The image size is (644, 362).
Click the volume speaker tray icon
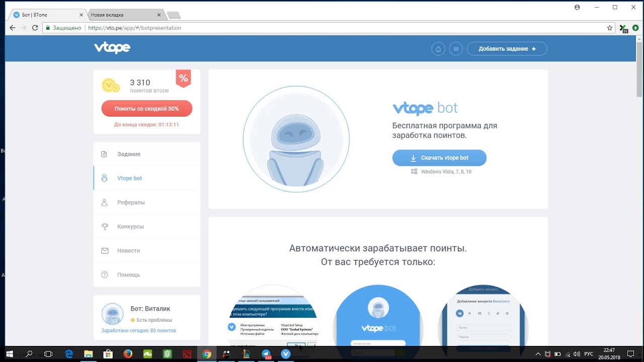click(x=577, y=354)
